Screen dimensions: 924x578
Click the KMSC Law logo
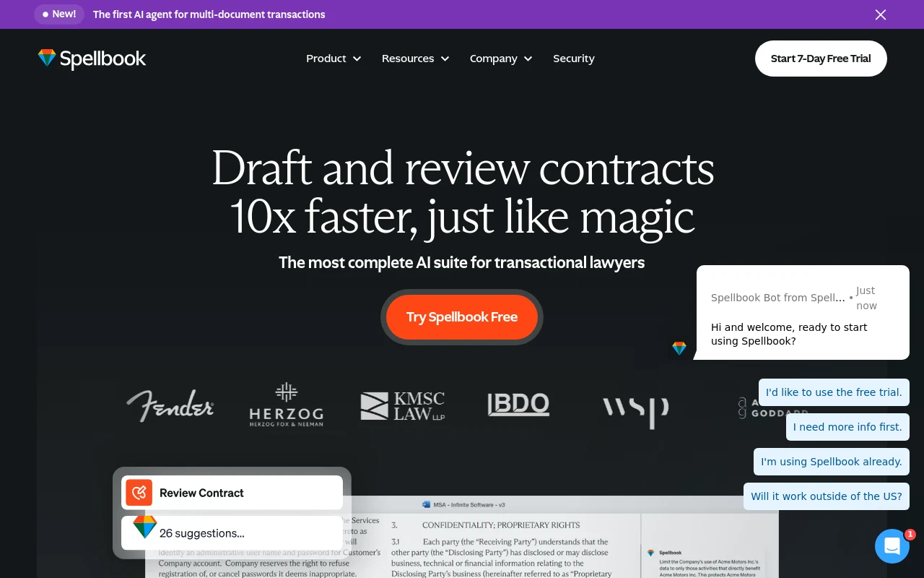[x=403, y=406]
